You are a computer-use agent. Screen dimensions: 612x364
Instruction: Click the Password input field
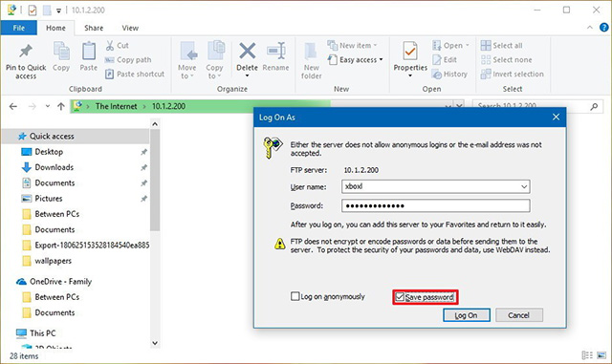click(436, 205)
